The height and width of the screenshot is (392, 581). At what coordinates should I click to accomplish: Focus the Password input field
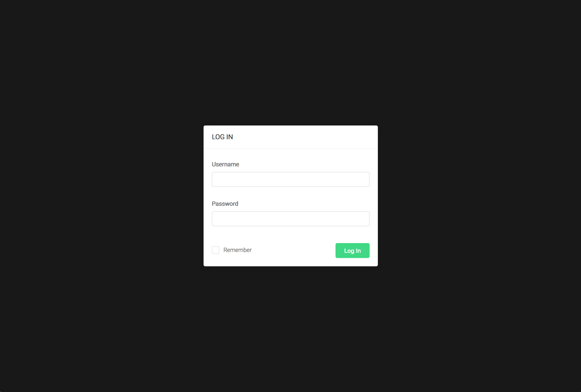pyautogui.click(x=290, y=219)
